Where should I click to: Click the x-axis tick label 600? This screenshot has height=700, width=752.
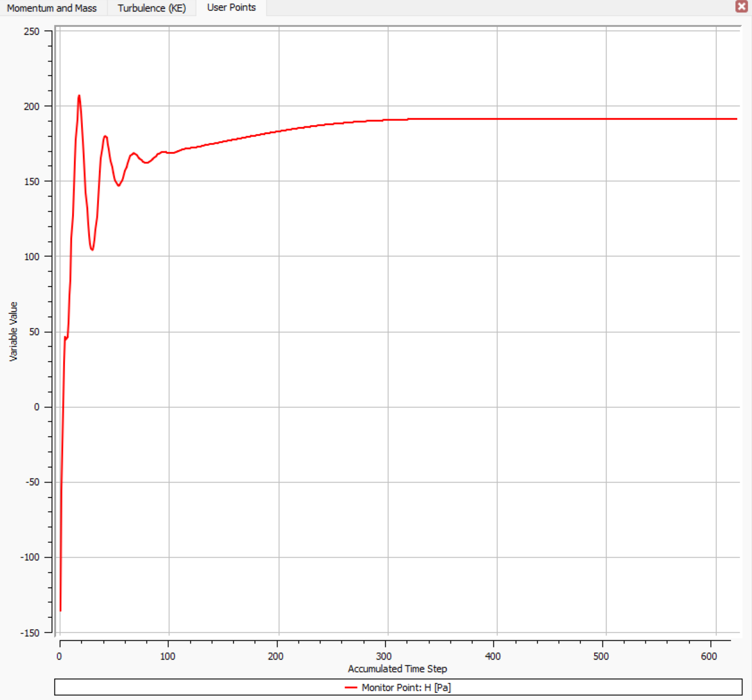coord(709,656)
